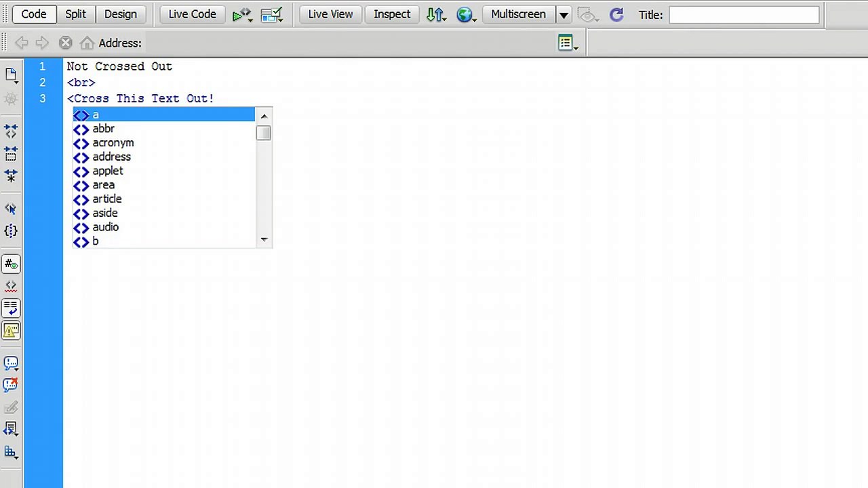Viewport: 868px width, 488px height.
Task: Click the code hints scroll down arrow
Action: (264, 239)
